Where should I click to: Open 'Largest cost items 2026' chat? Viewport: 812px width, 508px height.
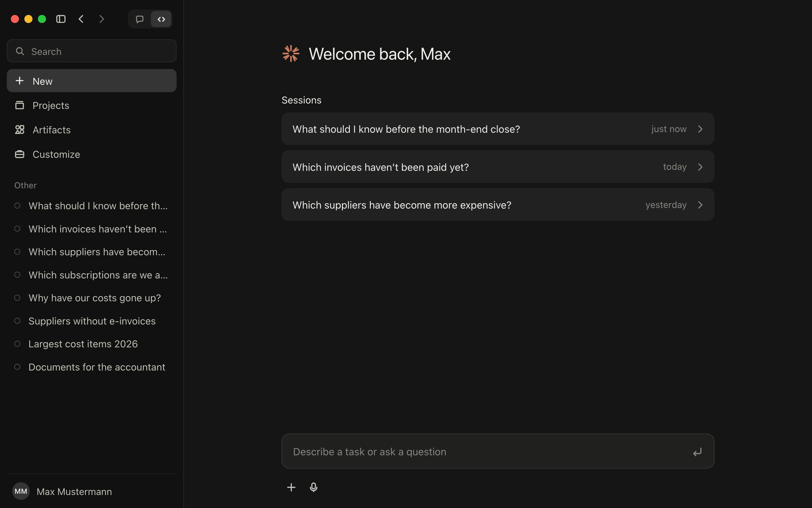[92, 344]
